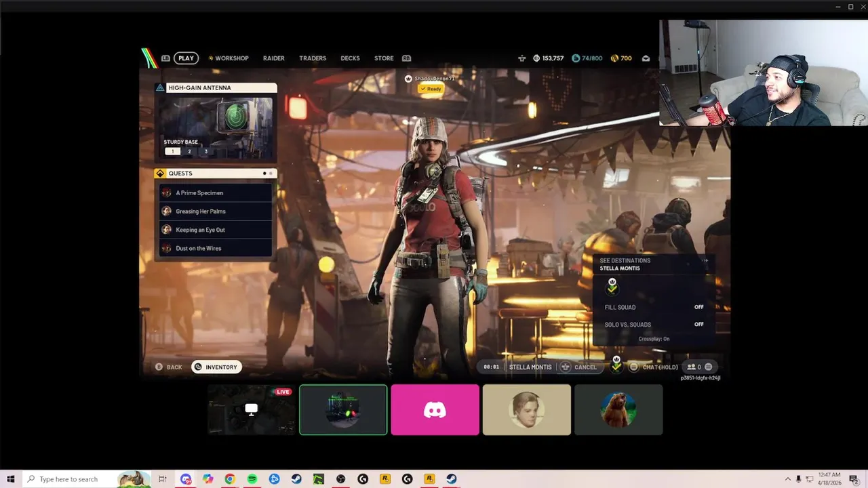Select the LIVE screen-share tile

click(x=252, y=409)
